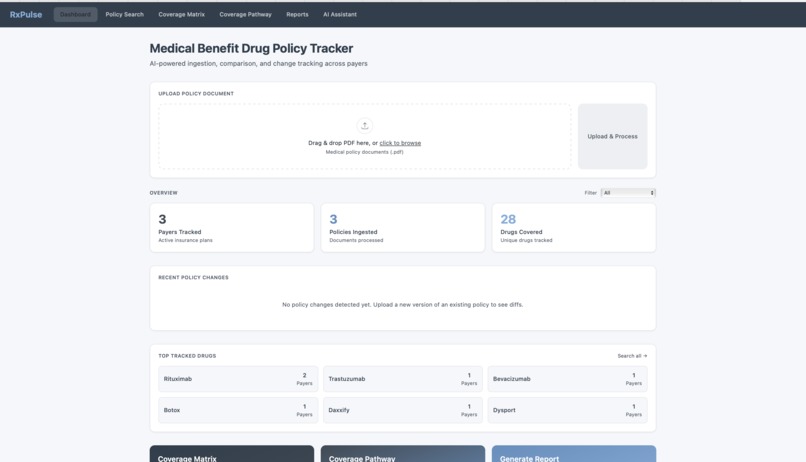Viewport: 806px width, 462px height.
Task: Select the Policies Ingested stat card
Action: point(402,228)
